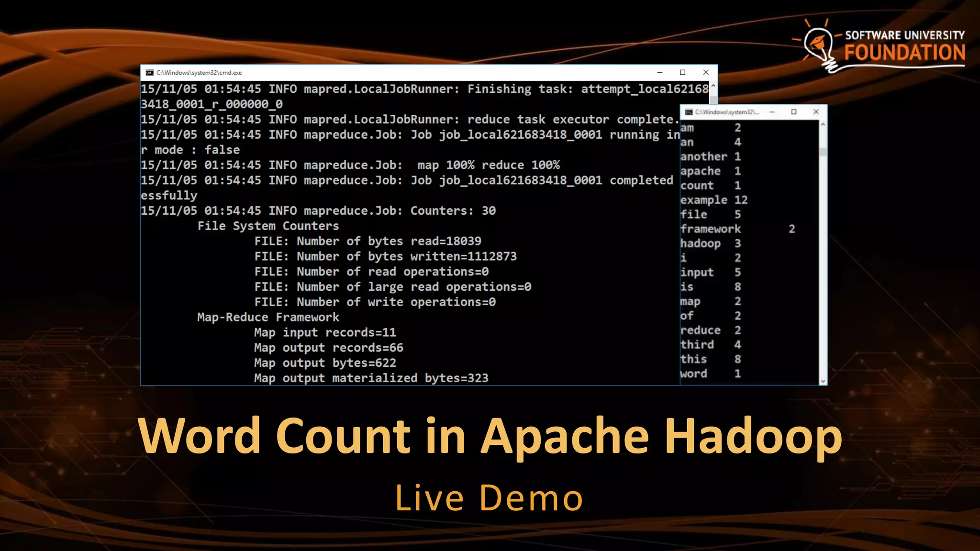The height and width of the screenshot is (551, 980).
Task: Minimize the small word-count console window
Action: (772, 112)
